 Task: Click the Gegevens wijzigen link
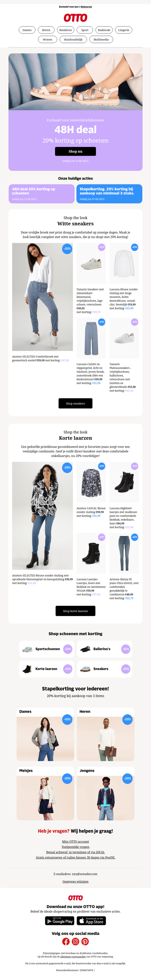tap(75, 881)
